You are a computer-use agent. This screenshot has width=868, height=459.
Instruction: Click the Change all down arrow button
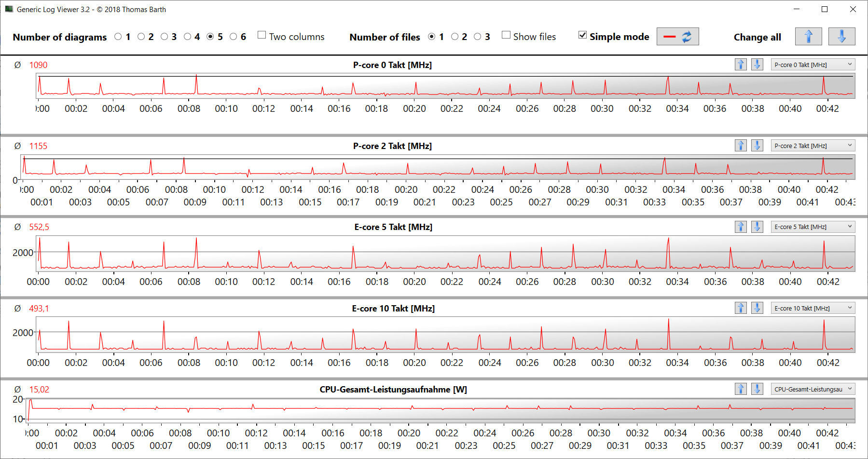[x=841, y=37]
